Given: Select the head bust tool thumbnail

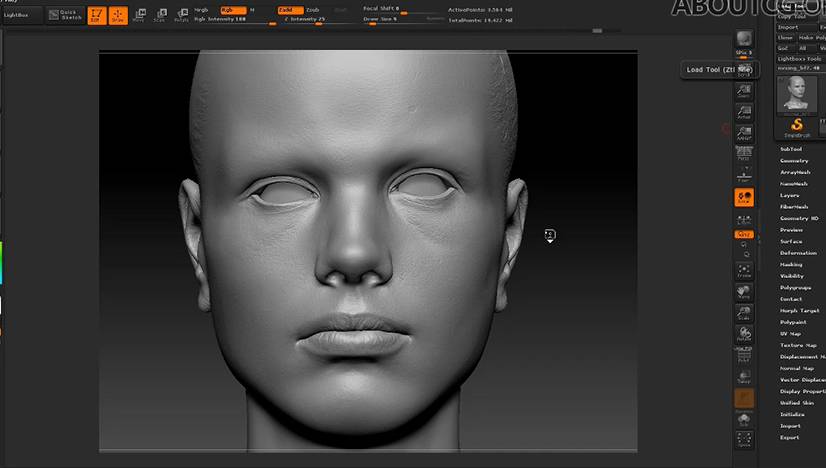Looking at the screenshot, I should pyautogui.click(x=796, y=93).
